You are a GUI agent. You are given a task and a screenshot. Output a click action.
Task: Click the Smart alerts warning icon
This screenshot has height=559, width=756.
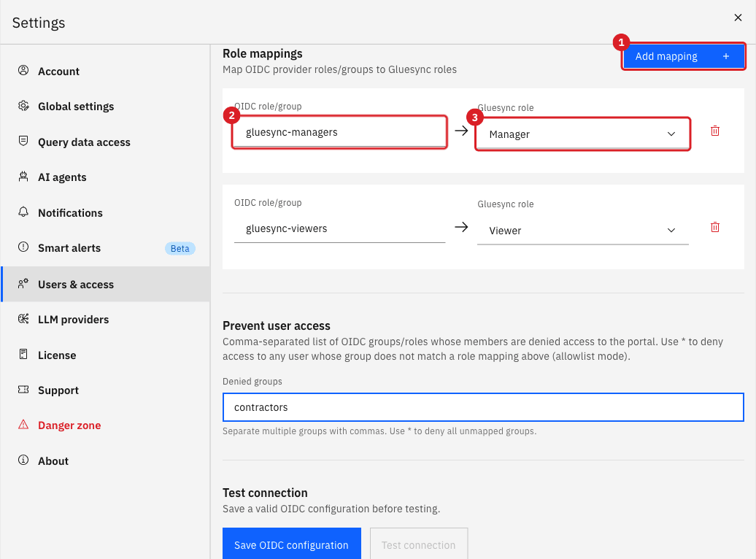23,247
